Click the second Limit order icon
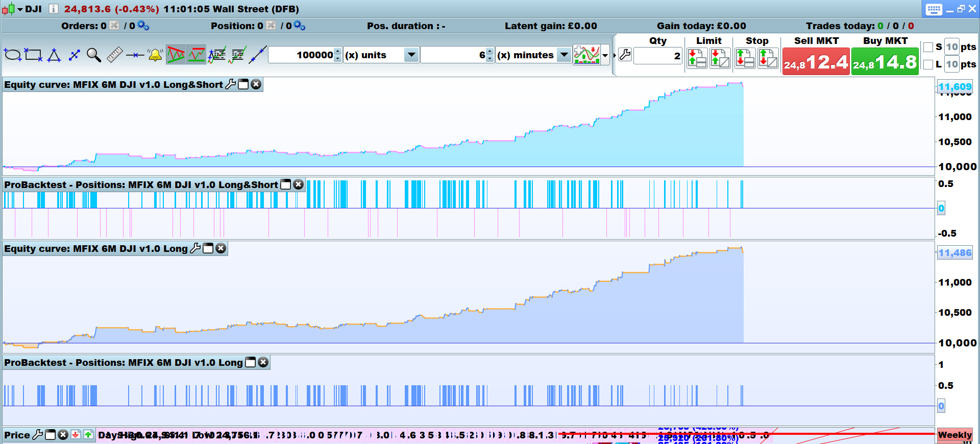The width and height of the screenshot is (980, 444). tap(720, 58)
